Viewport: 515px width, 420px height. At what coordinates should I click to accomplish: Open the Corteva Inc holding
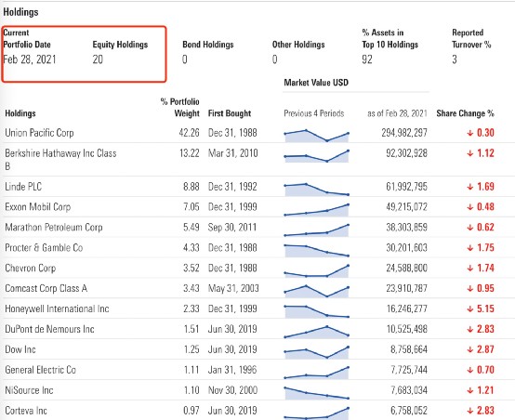coord(26,411)
